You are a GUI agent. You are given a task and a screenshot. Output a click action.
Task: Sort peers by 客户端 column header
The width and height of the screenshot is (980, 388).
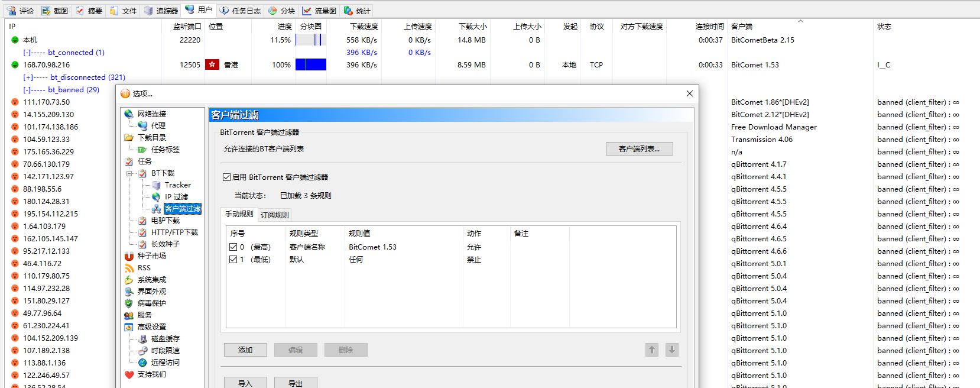click(742, 27)
